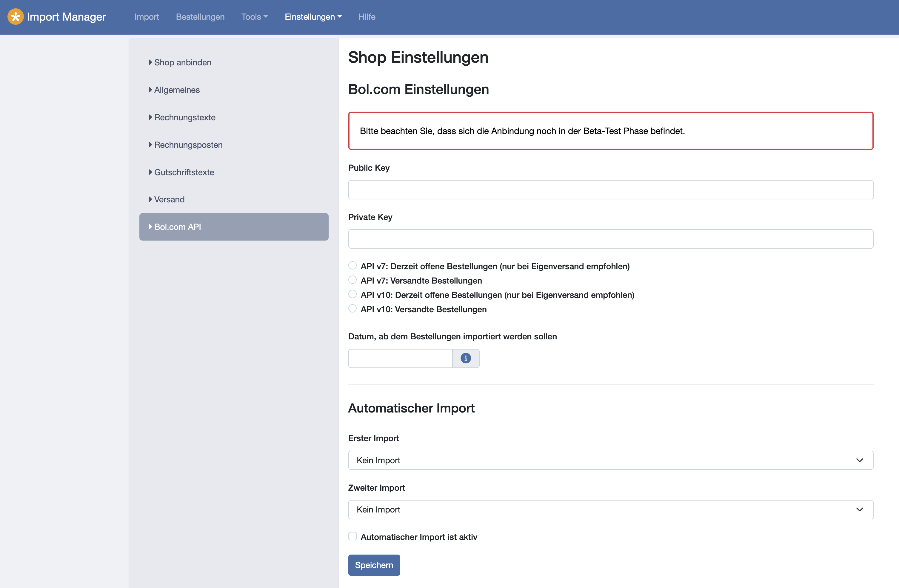Click the Beta-Test Phase warning text
The width and height of the screenshot is (899, 588).
pyautogui.click(x=522, y=131)
